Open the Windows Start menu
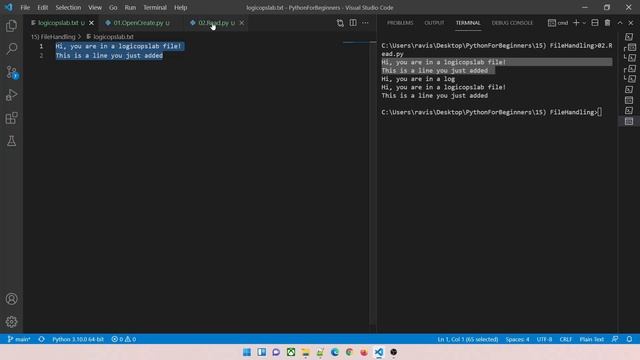 pyautogui.click(x=247, y=352)
